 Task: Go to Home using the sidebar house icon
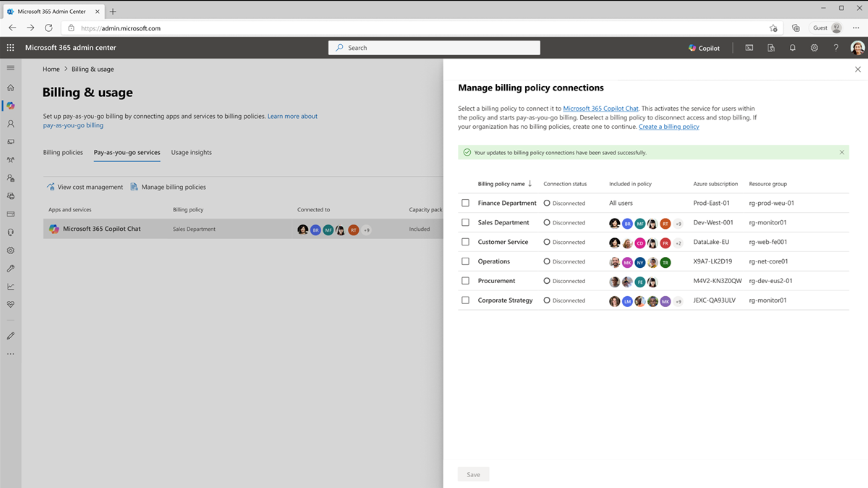10,87
